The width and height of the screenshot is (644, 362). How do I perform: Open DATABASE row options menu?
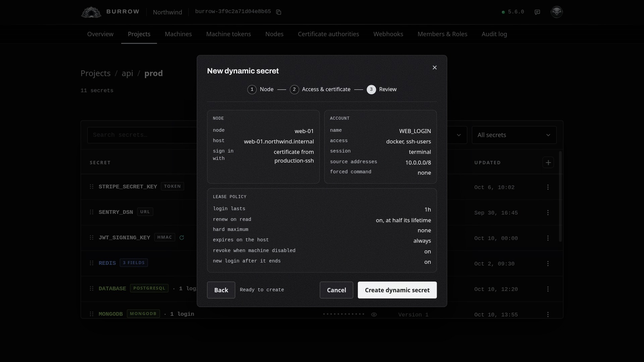(548, 289)
